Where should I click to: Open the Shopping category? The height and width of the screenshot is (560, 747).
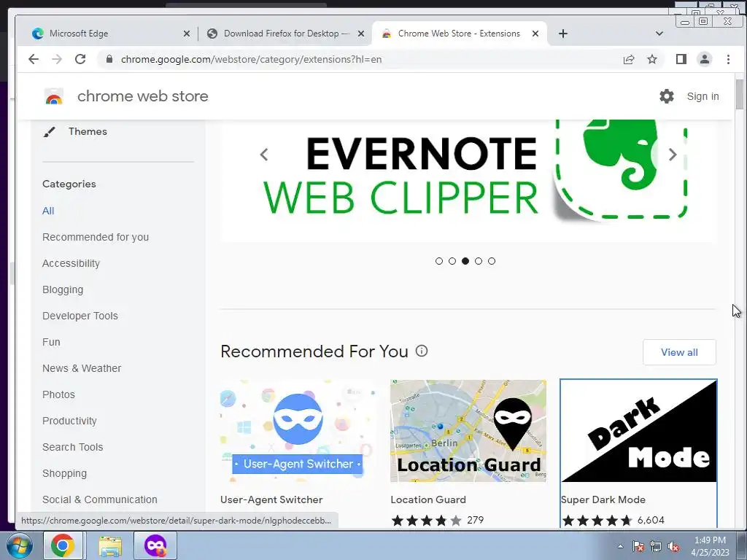[x=64, y=473]
